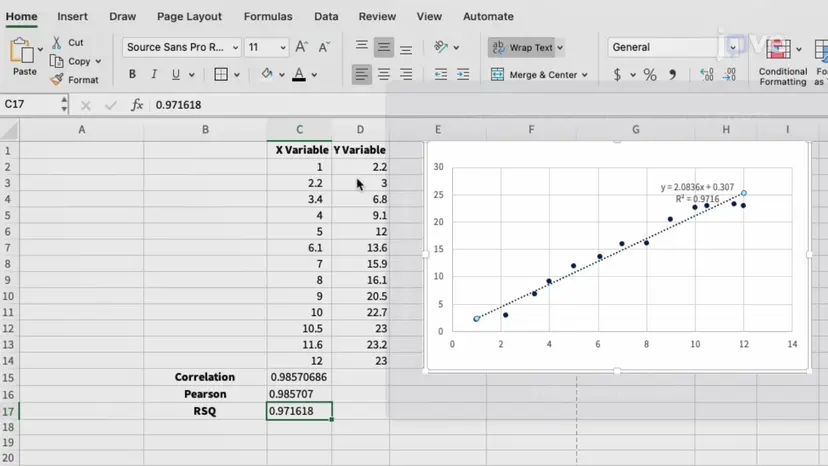The image size is (828, 466).
Task: Toggle underline formatting
Action: coord(175,74)
